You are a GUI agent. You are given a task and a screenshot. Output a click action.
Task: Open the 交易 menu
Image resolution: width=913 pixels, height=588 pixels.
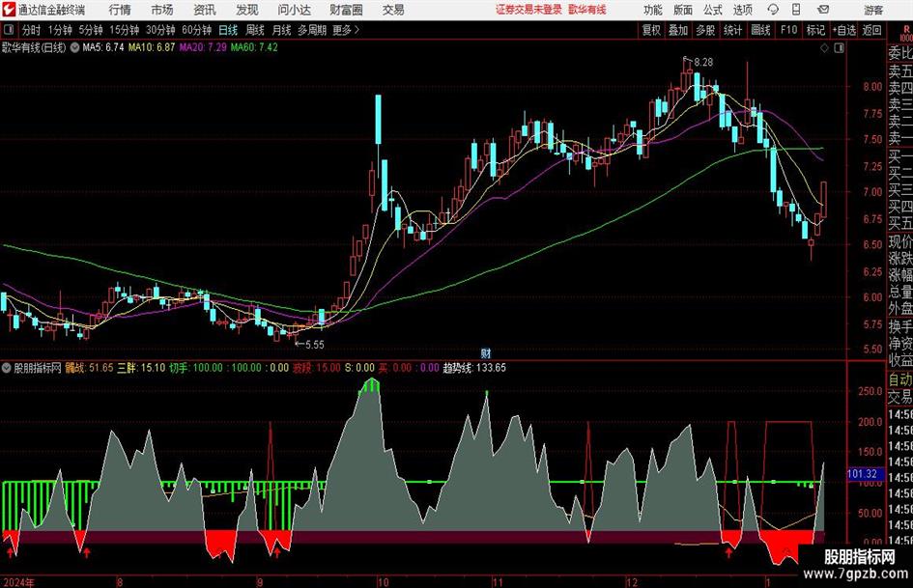tap(393, 10)
